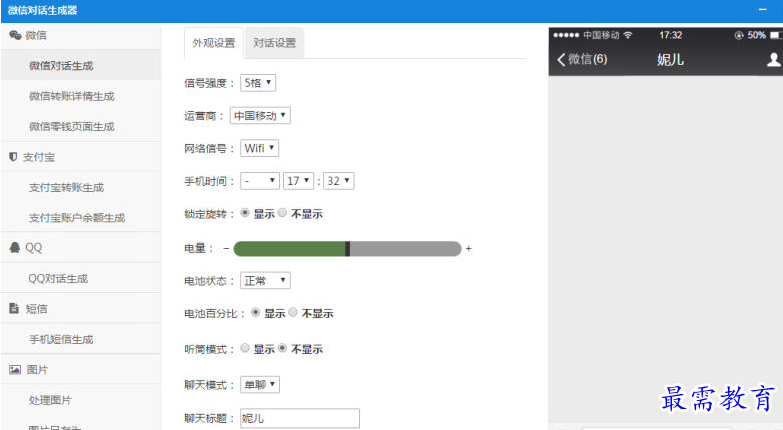Screen dimensions: 783x430
Task: Select 不显示 for 听筒模式
Action: [x=282, y=348]
